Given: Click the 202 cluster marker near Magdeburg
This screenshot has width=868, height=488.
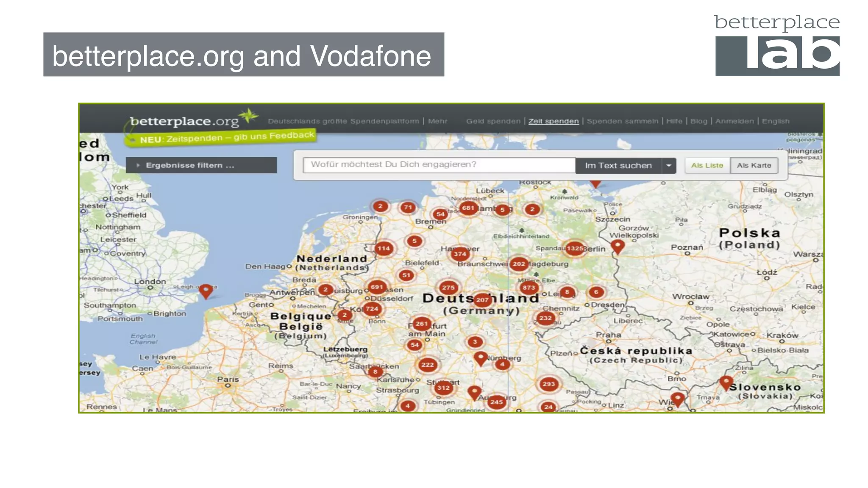Looking at the screenshot, I should [519, 264].
